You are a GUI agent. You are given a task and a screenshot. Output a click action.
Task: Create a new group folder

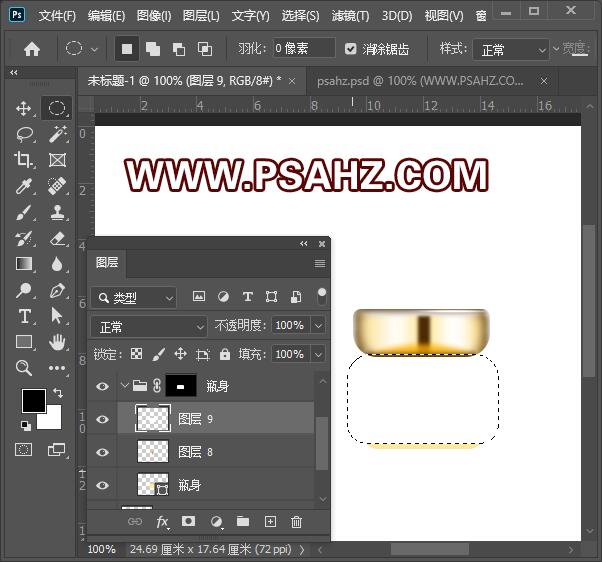[x=243, y=521]
